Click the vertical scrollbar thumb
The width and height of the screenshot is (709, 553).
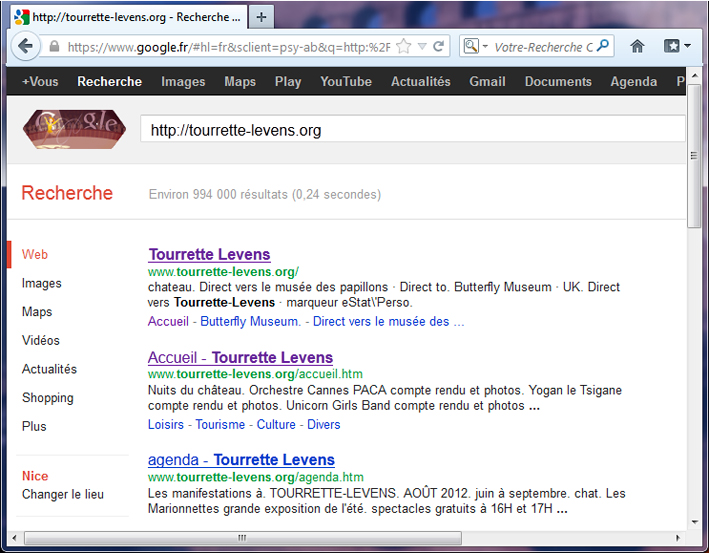[695, 156]
